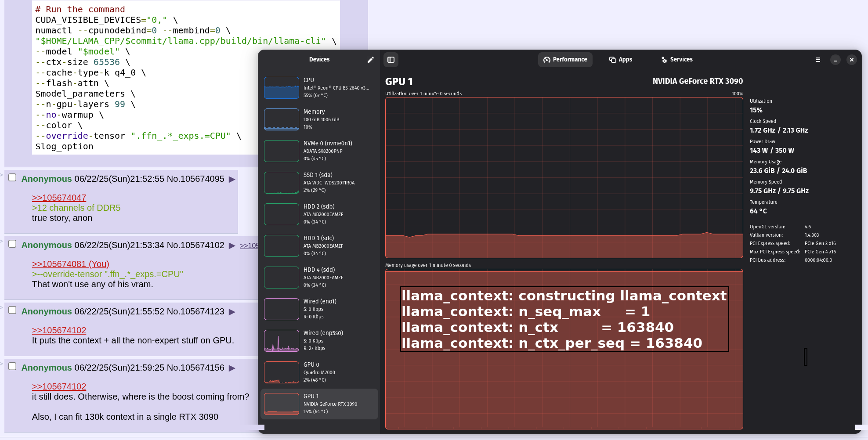Click the 1.72 GHz / 2.13 GHz clock speed
868x440 pixels.
(x=778, y=130)
